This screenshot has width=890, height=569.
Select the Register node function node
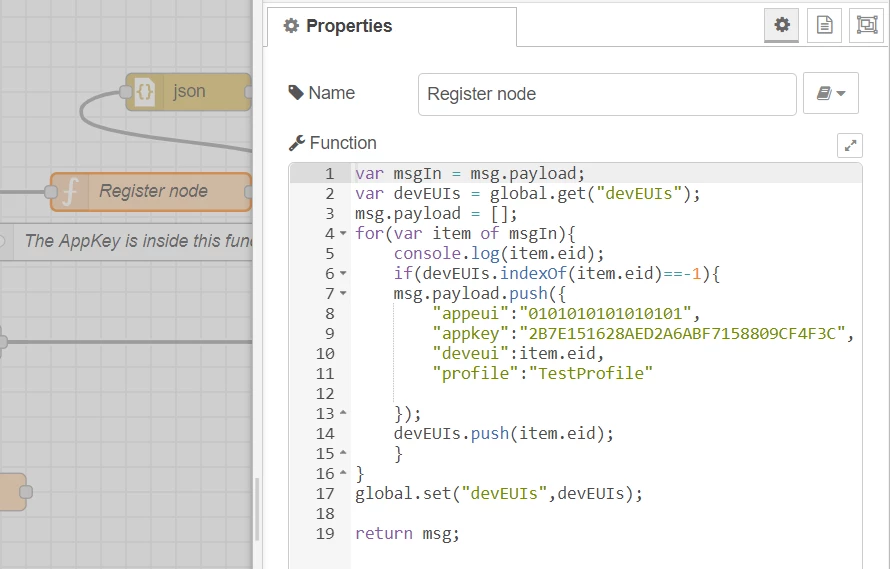click(x=151, y=192)
